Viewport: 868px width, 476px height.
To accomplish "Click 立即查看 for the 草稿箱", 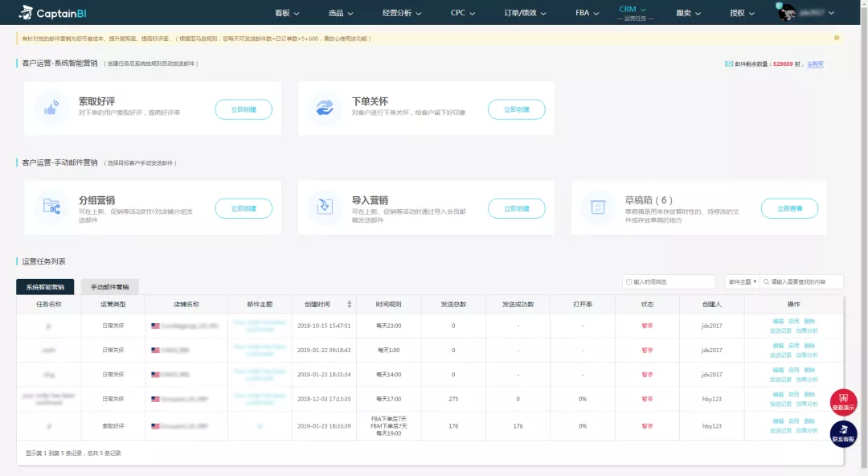I will (x=789, y=208).
